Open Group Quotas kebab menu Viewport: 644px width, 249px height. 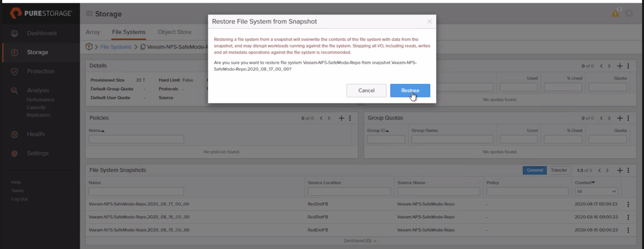pyautogui.click(x=628, y=118)
